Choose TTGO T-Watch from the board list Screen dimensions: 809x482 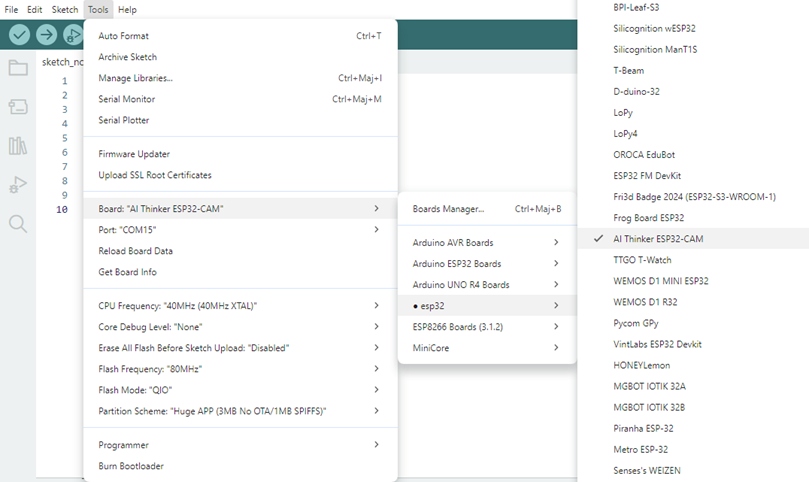(645, 260)
